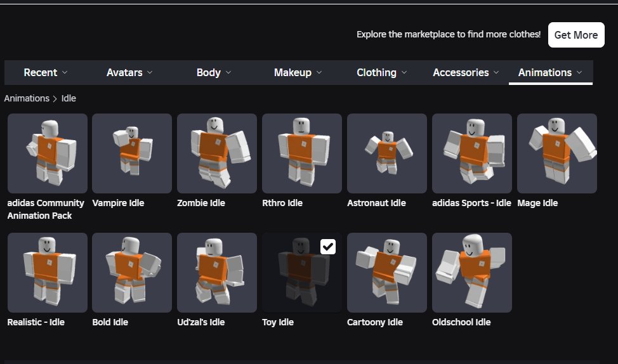Viewport: 618px width, 364px height.
Task: Select the Bold Idle animation
Action: pos(132,273)
